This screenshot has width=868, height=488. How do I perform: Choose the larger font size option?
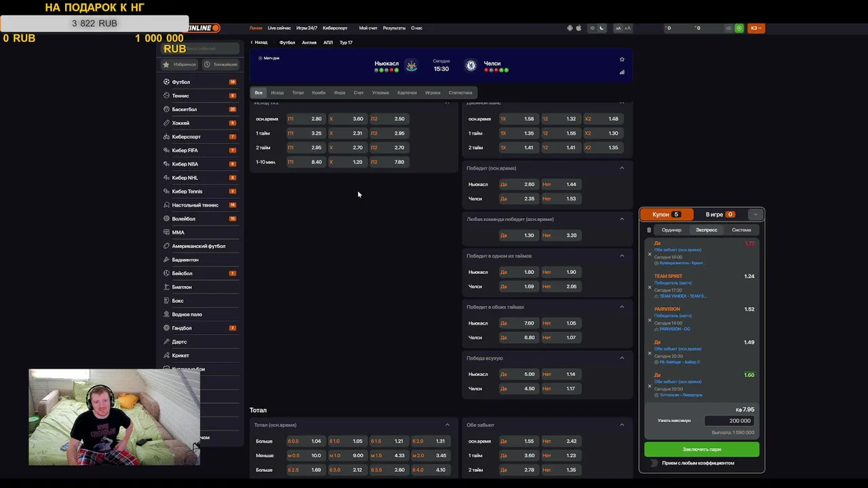627,28
